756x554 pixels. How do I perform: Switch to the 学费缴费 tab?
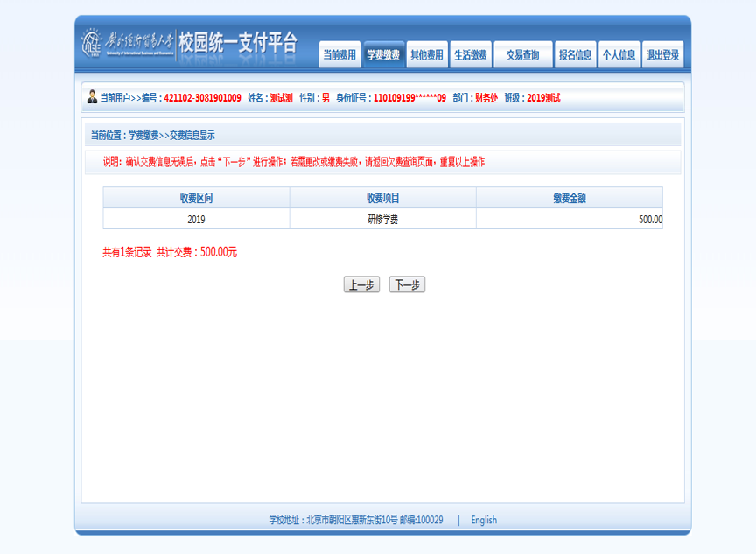click(x=383, y=54)
